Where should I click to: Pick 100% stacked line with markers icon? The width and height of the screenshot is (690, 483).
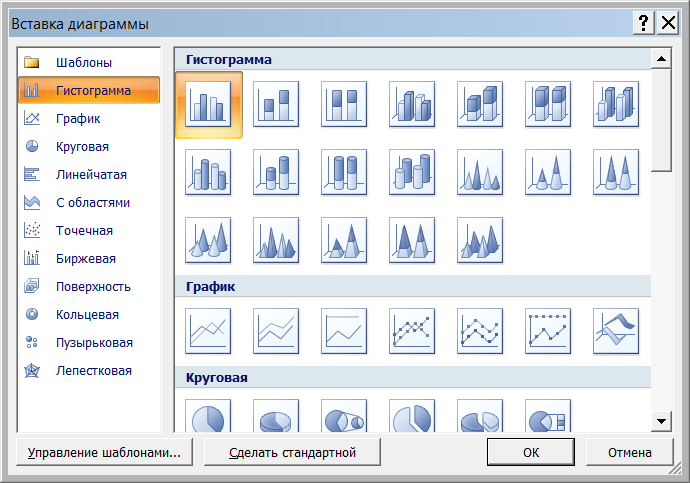548,331
